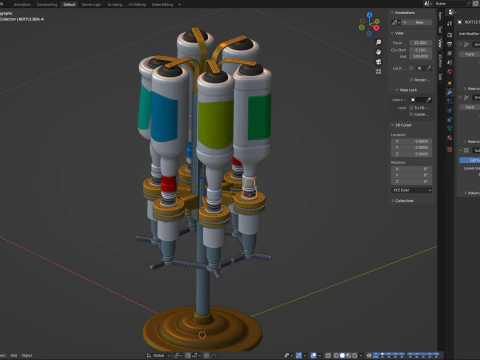Open the Texture properties tab icon
The height and width of the screenshot is (360, 480).
450,149
